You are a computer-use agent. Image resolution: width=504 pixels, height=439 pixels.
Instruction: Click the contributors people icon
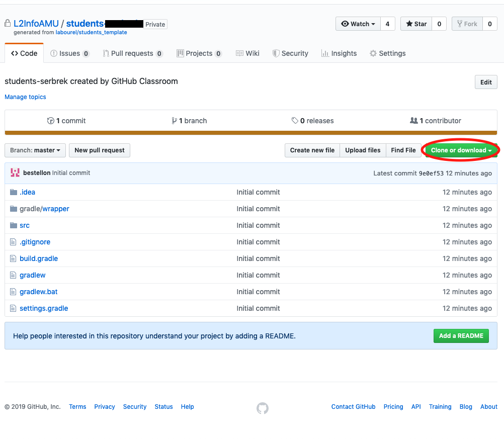coord(413,121)
